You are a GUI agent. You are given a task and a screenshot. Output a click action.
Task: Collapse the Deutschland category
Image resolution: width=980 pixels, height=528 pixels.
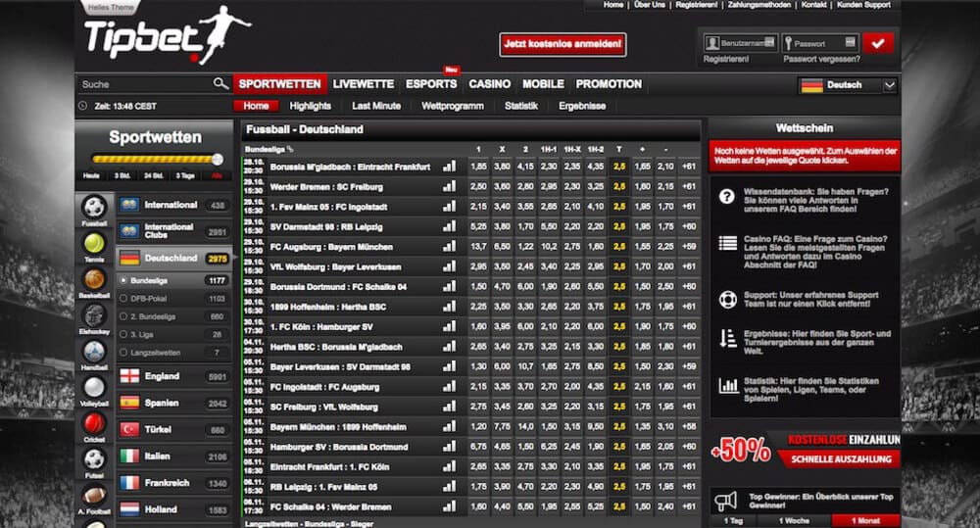click(x=174, y=258)
